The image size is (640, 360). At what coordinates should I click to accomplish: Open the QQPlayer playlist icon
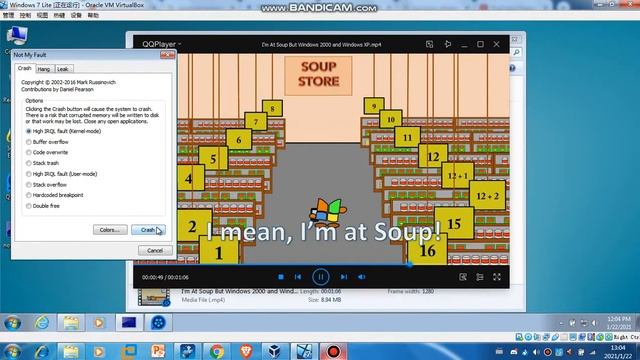click(480, 277)
